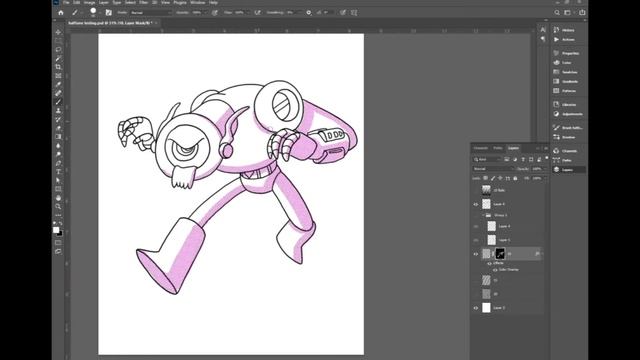Image resolution: width=640 pixels, height=360 pixels.
Task: Toggle visibility of layer Effects
Action: pos(489,263)
